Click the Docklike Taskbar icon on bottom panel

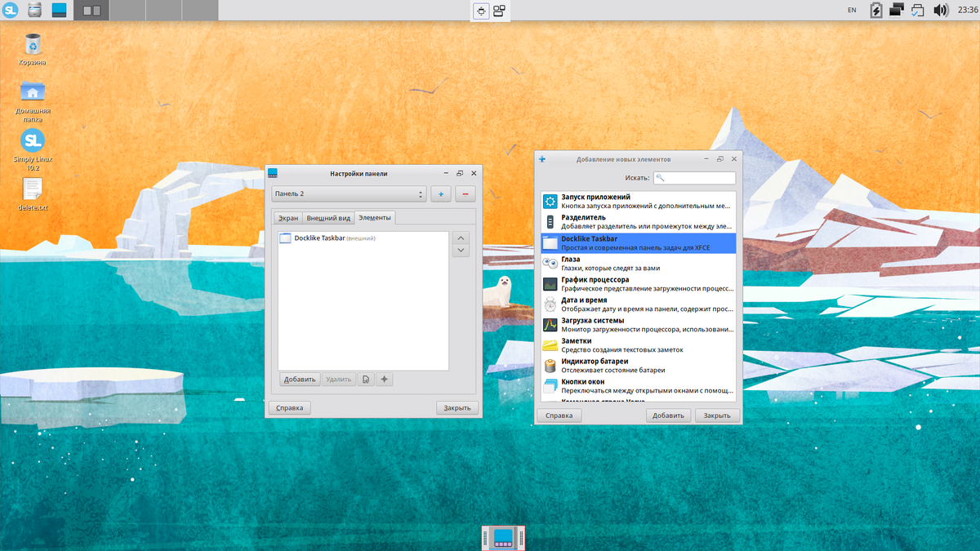click(503, 538)
